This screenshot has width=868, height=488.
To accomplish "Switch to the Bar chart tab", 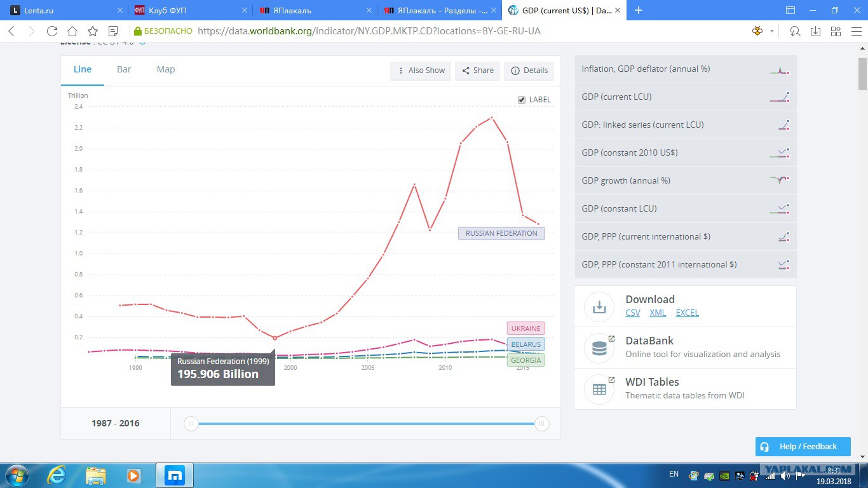I will pyautogui.click(x=124, y=69).
